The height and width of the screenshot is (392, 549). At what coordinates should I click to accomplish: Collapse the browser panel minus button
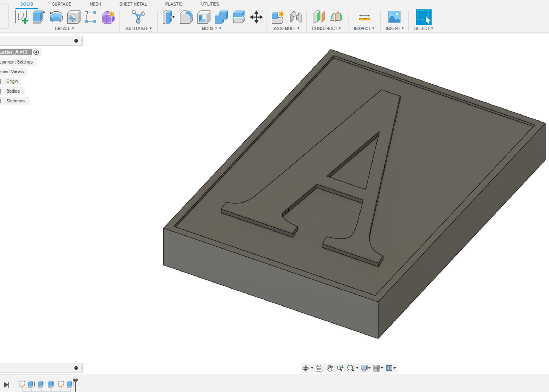click(76, 41)
